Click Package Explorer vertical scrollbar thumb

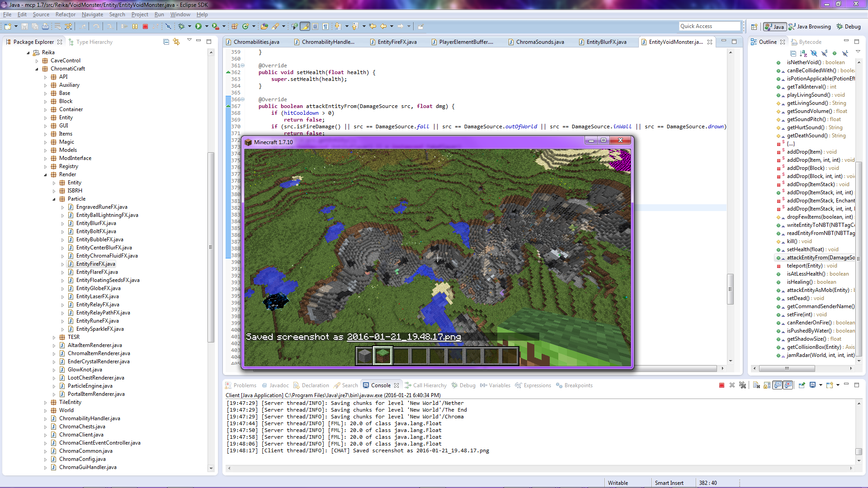[x=211, y=247]
